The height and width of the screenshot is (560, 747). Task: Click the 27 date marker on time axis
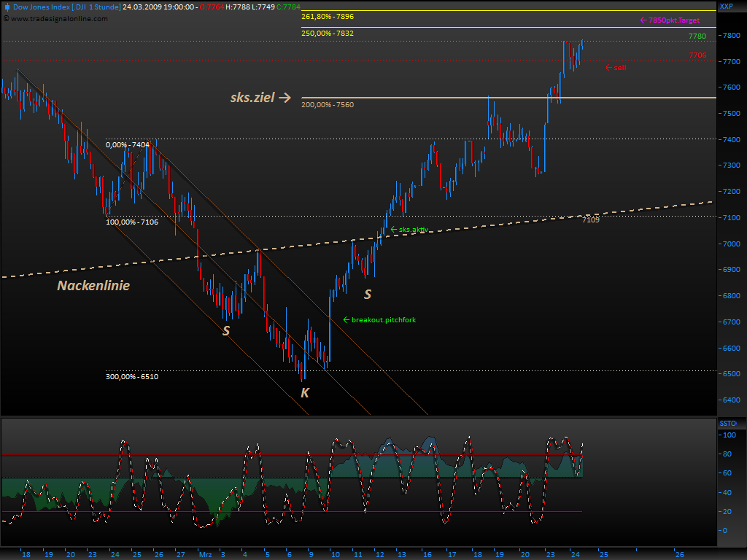[181, 555]
